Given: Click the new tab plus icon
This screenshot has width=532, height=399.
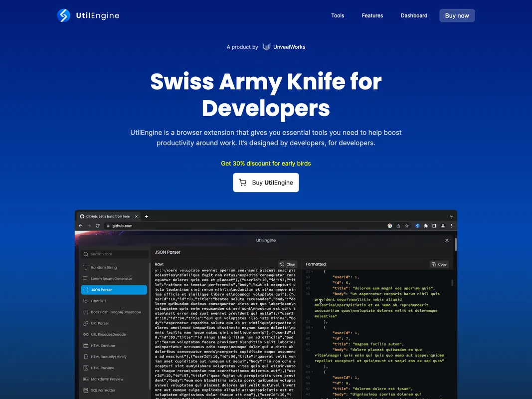Looking at the screenshot, I should pyautogui.click(x=146, y=216).
